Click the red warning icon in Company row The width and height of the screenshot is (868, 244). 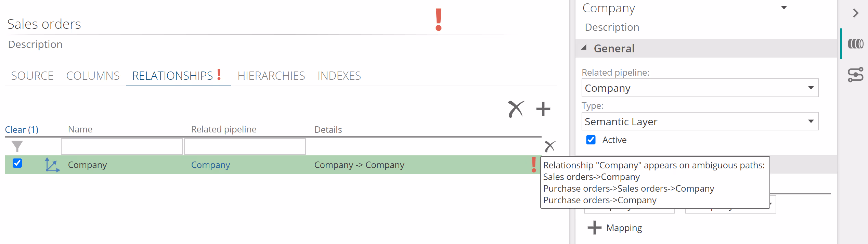(x=533, y=165)
